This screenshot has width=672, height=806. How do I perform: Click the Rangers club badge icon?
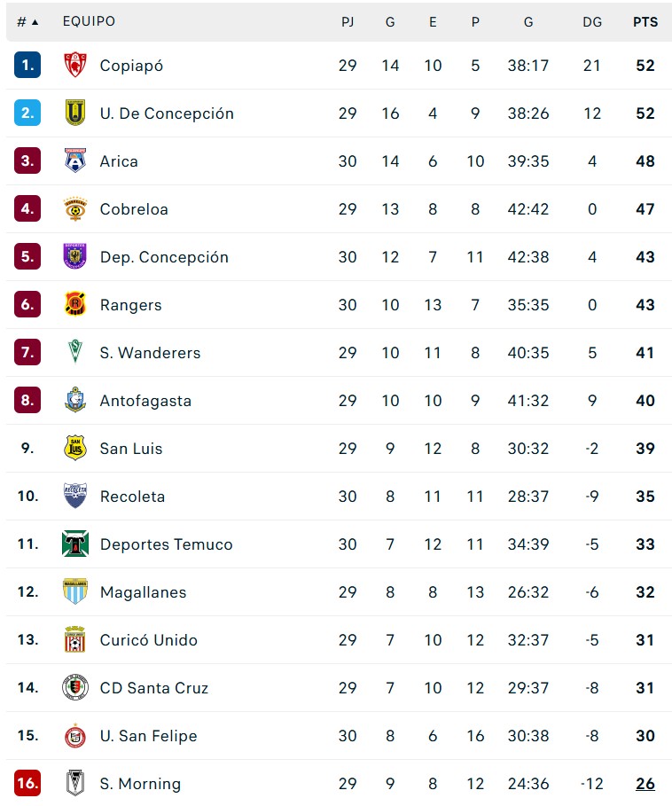(75, 304)
